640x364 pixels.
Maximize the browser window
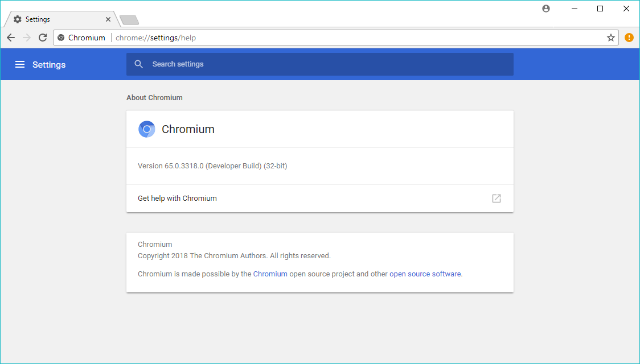click(x=600, y=9)
